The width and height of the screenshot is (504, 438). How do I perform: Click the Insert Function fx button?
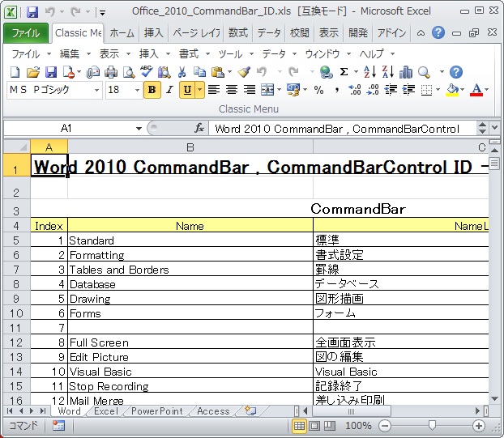[x=199, y=129]
